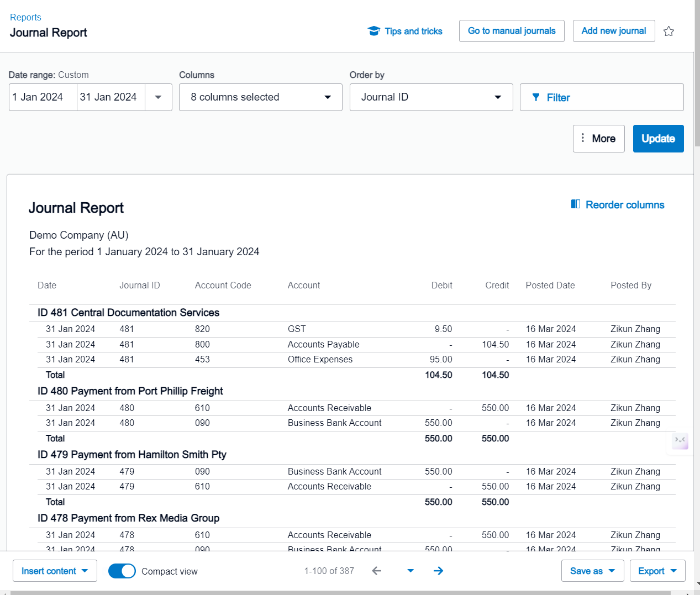Open the Insert content menu
700x595 pixels.
pyautogui.click(x=55, y=571)
